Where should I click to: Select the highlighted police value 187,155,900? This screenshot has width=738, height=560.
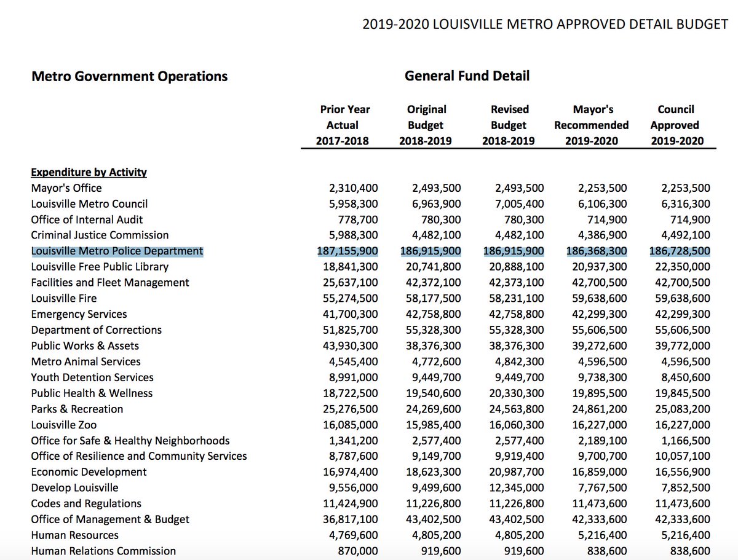tap(347, 251)
